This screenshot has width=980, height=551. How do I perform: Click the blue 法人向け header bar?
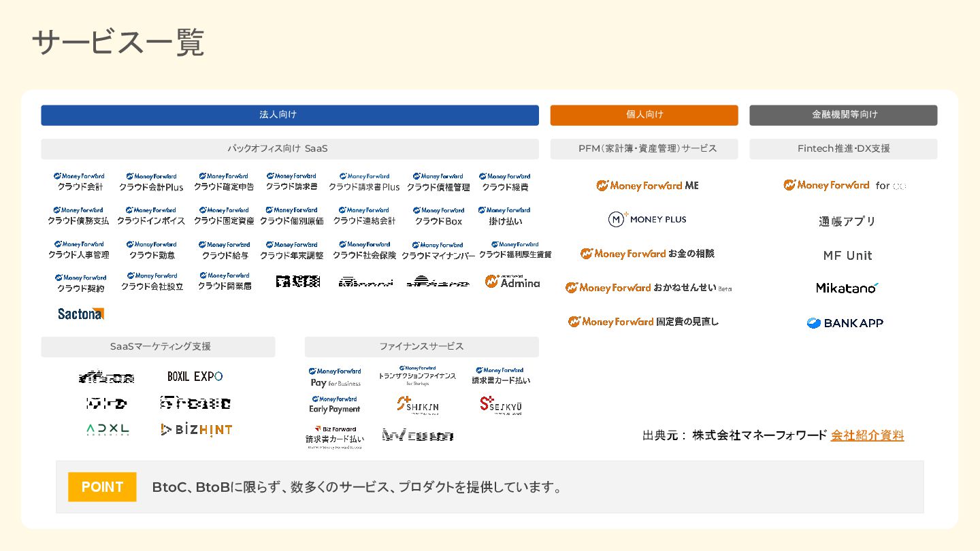pos(290,115)
